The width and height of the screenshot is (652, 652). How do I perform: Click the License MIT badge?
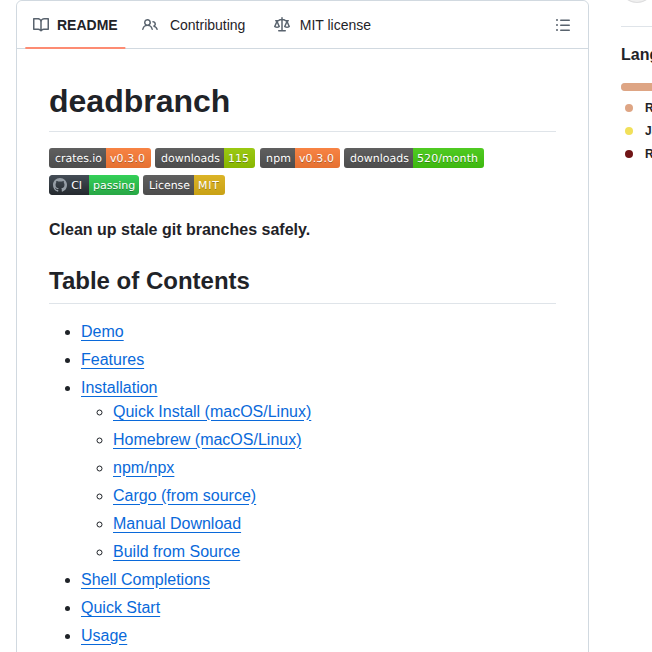tap(184, 185)
